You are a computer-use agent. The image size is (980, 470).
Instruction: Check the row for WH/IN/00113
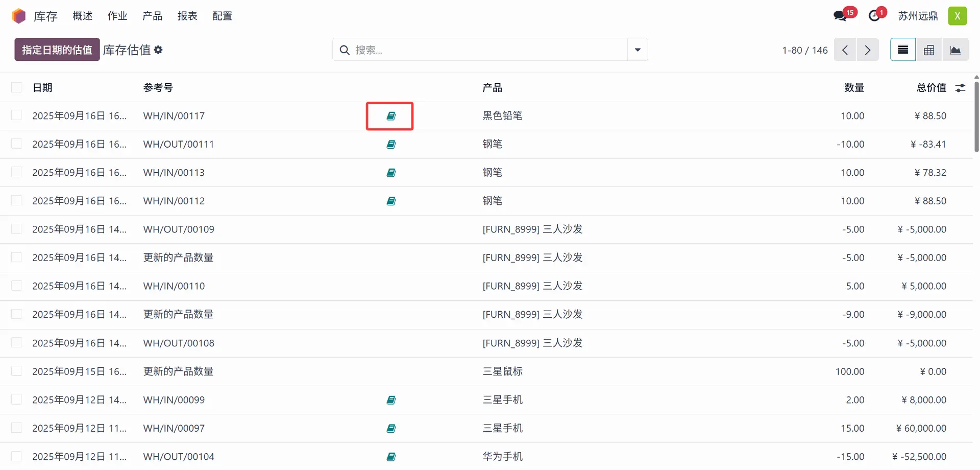click(x=17, y=173)
